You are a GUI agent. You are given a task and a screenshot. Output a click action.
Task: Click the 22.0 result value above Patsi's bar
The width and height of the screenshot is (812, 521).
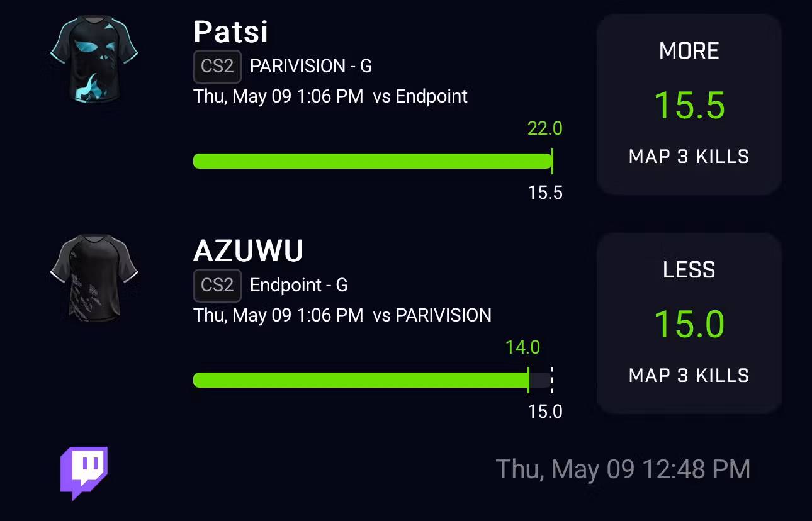click(x=544, y=128)
